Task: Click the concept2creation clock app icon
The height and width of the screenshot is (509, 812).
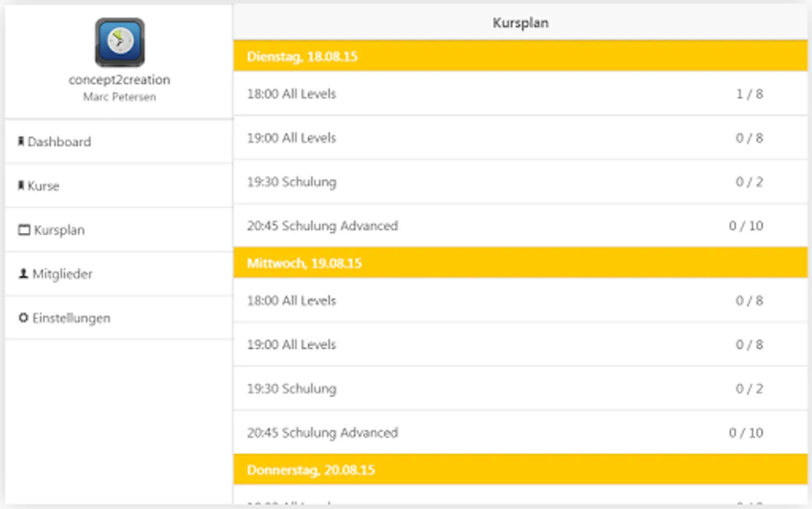Action: [x=119, y=42]
